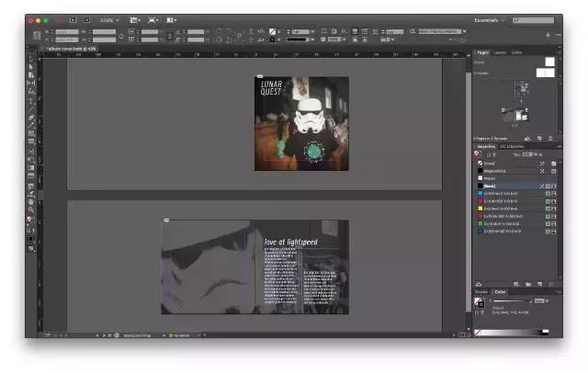Switch to the Layers tab
Screen dimensions: 588x372
click(500, 51)
